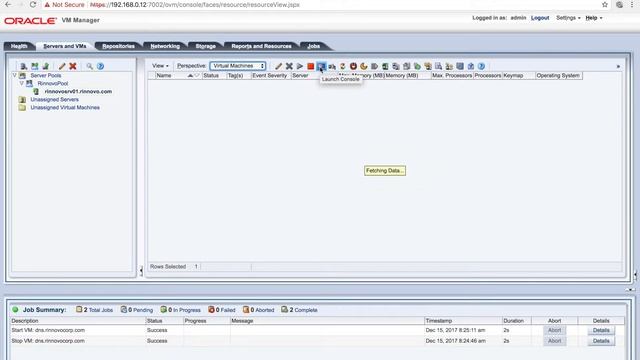
Task: Click the Unassigned Virtual Machines folder icon
Action: click(x=22, y=108)
